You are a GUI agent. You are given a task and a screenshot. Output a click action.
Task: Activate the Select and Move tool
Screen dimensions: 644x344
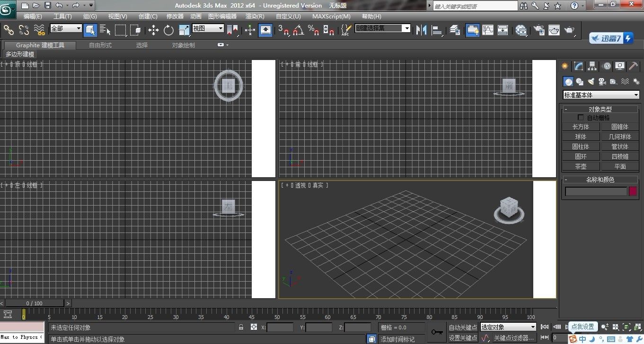153,30
